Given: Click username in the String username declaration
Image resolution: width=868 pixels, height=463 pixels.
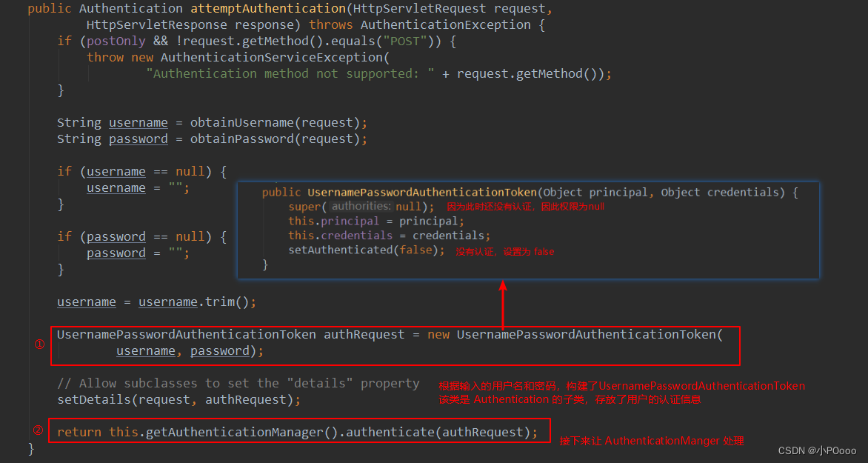Looking at the screenshot, I should click(138, 122).
